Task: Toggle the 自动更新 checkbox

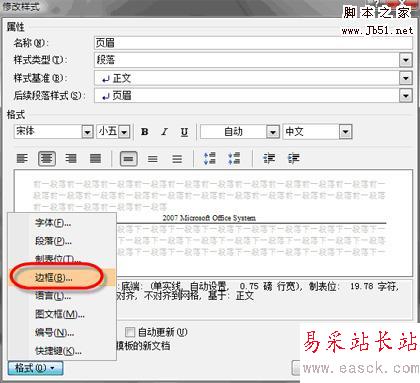Action: click(130, 332)
